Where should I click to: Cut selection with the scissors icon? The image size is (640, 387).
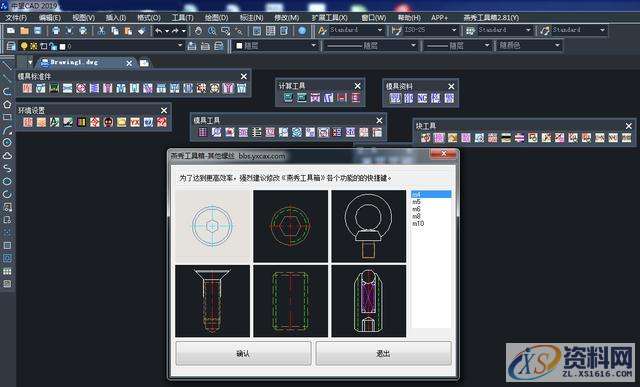pyautogui.click(x=101, y=31)
